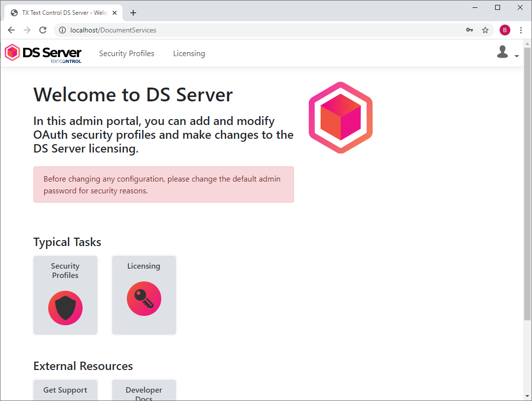Open a new browser tab

tap(133, 13)
